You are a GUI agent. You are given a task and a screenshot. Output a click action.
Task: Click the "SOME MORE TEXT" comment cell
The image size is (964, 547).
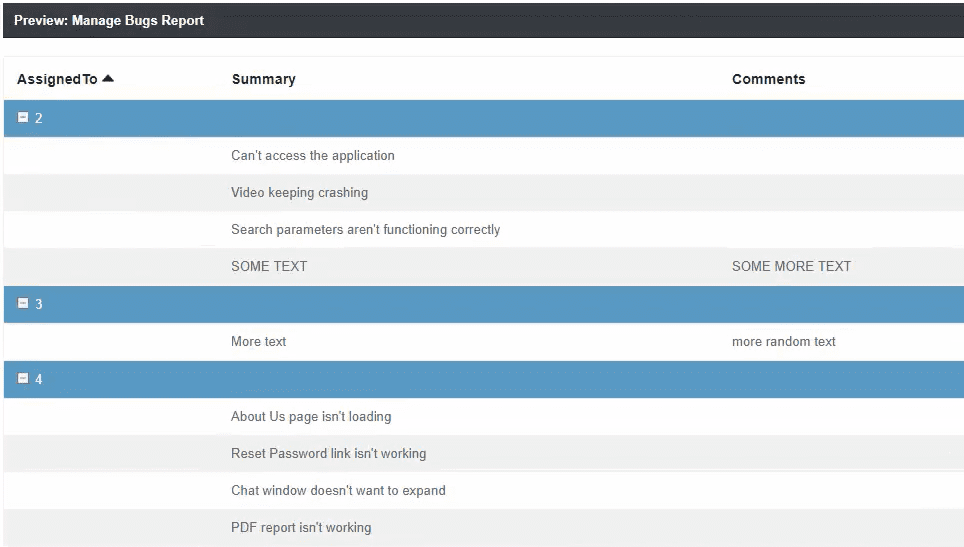coord(791,267)
